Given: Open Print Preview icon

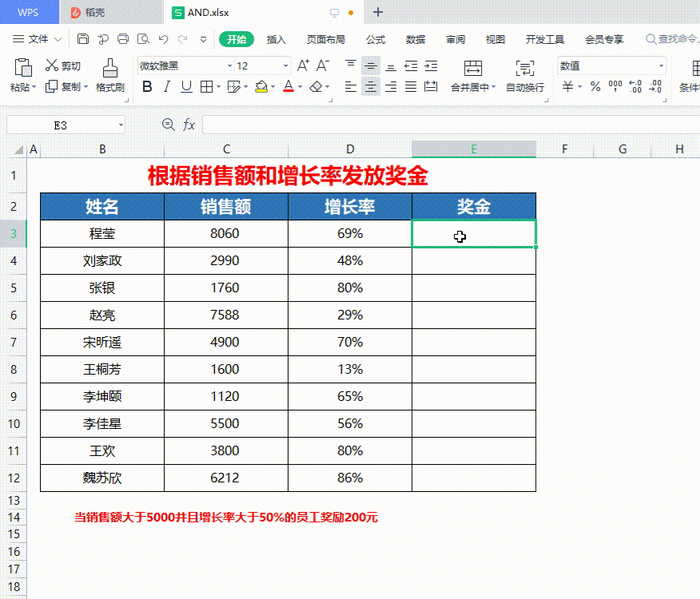Looking at the screenshot, I should 143,39.
